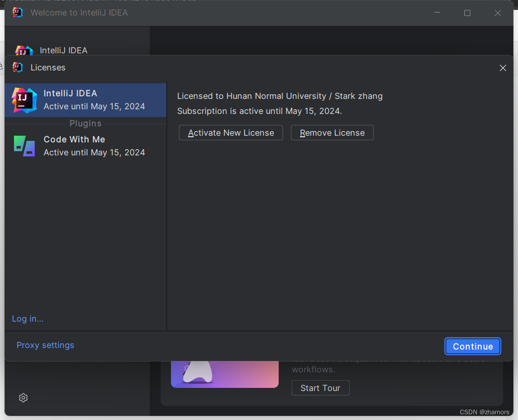Viewport: 518px width, 420px height.
Task: Close the Welcome to IntelliJ IDEA window
Action: 497,13
